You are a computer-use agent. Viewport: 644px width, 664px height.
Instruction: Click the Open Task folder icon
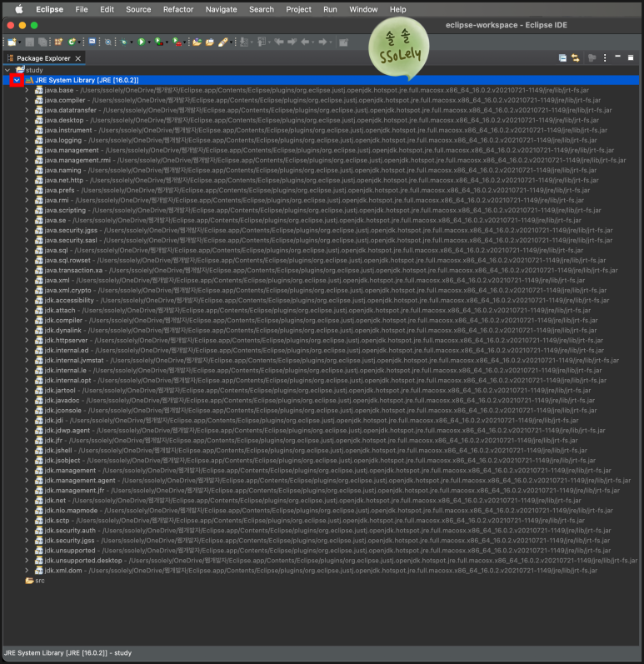210,42
